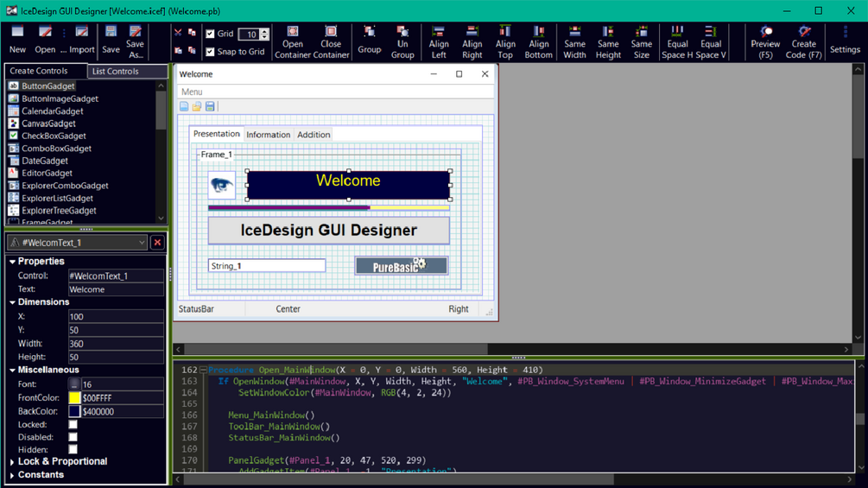Toggle the Snap to Grid checkbox

(x=210, y=52)
